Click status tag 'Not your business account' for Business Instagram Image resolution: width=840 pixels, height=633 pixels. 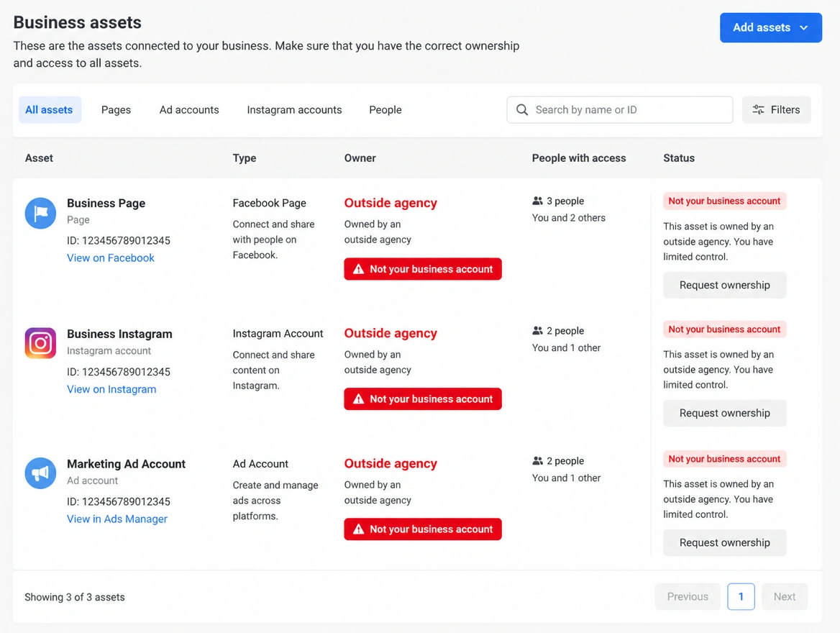pos(724,329)
